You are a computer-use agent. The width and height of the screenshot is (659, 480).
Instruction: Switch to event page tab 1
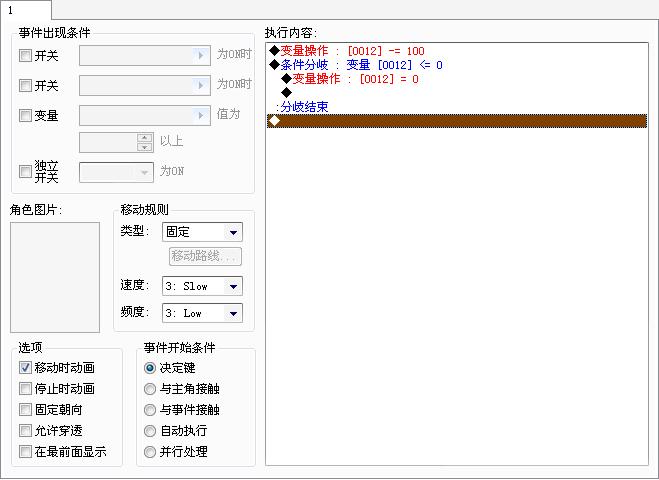pos(25,10)
